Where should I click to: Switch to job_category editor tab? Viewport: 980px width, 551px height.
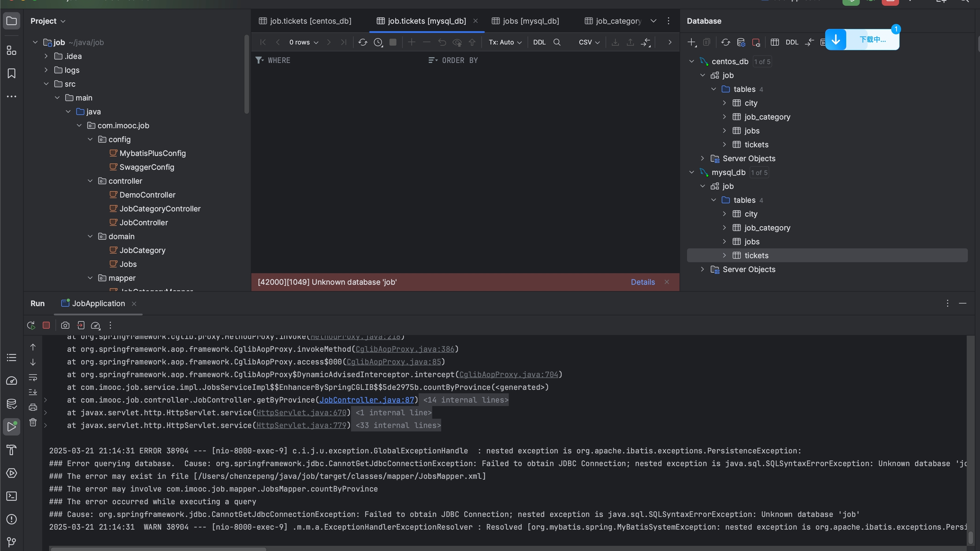613,21
